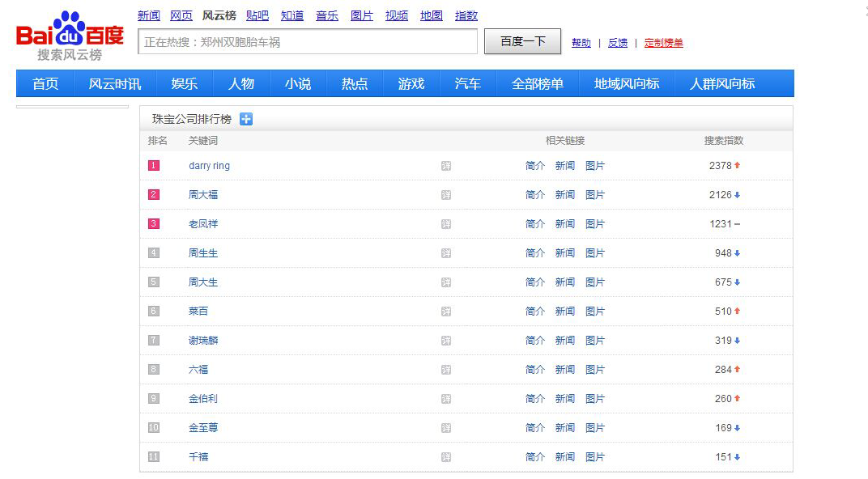Screen dimensions: 868x479
Task: Click the 反馈 feedback link
Action: pyautogui.click(x=618, y=43)
